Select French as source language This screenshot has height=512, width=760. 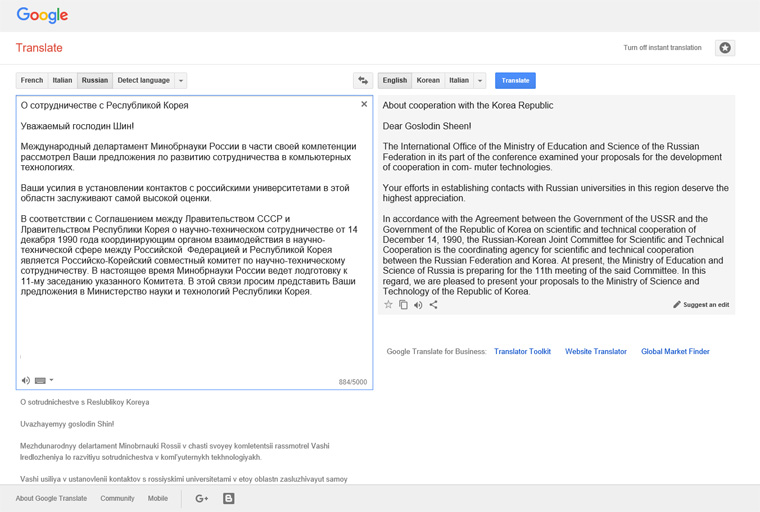pyautogui.click(x=32, y=80)
